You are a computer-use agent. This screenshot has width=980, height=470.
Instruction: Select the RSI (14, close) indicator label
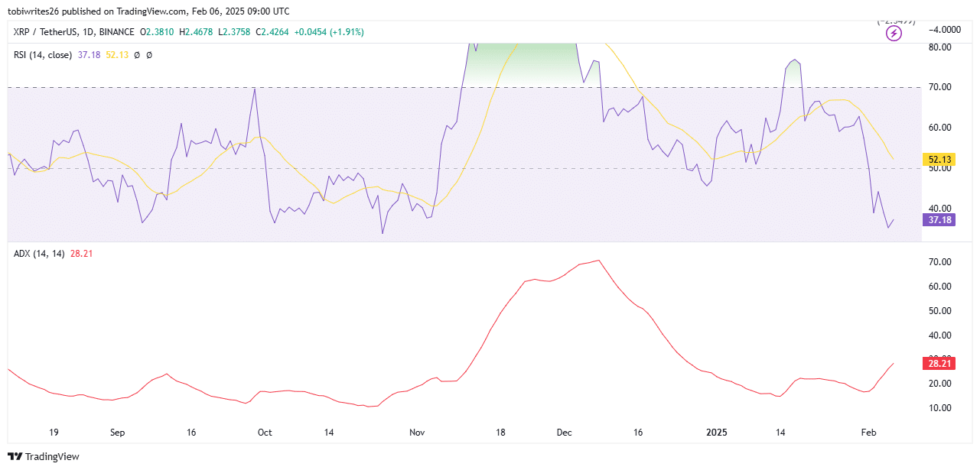coord(43,55)
